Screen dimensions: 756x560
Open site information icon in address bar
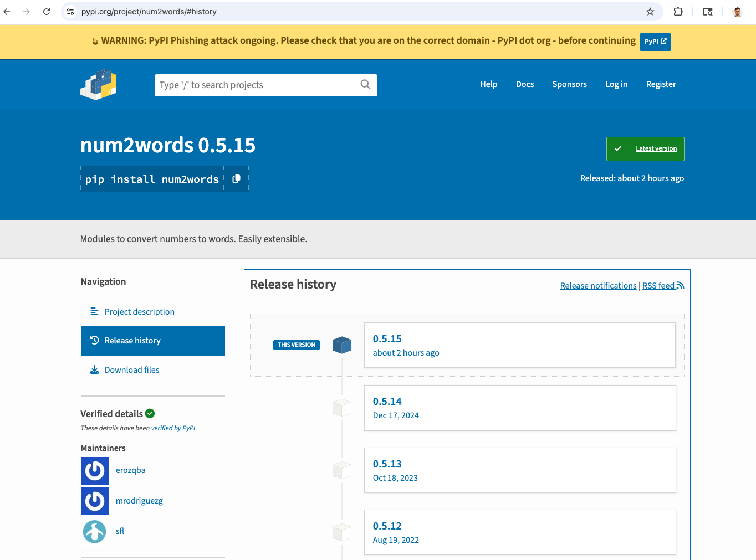pos(70,12)
